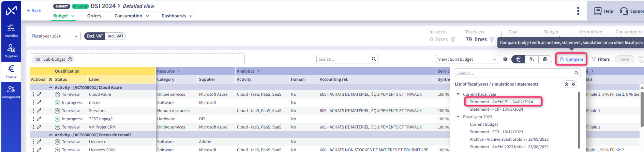
Task: Open the Fiscal year 2024 dropdown
Action: pyautogui.click(x=55, y=36)
